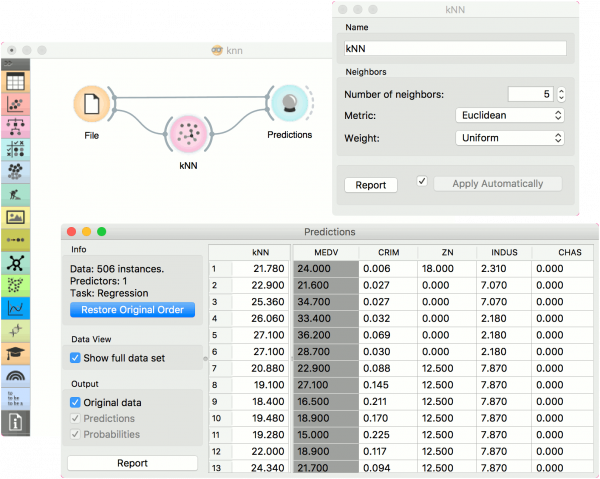Click the kNN Name text field
Screen dimensions: 600x479
455,48
